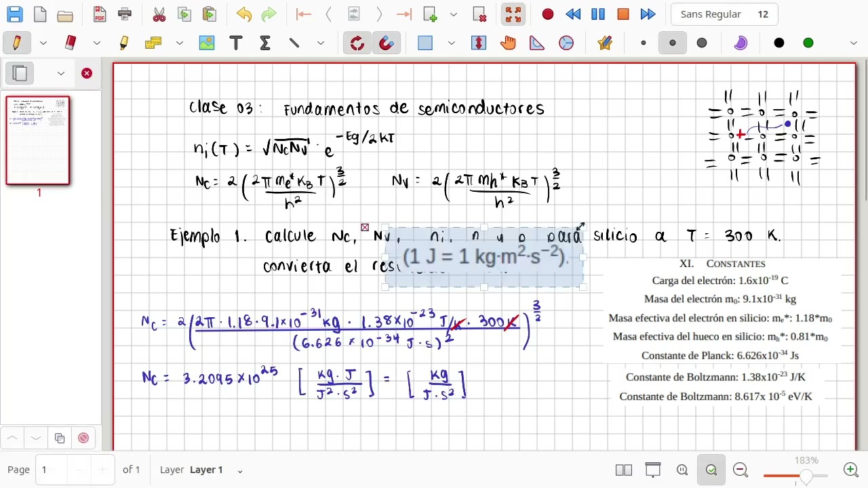The height and width of the screenshot is (488, 868).
Task: Toggle the compass tool
Action: (566, 43)
